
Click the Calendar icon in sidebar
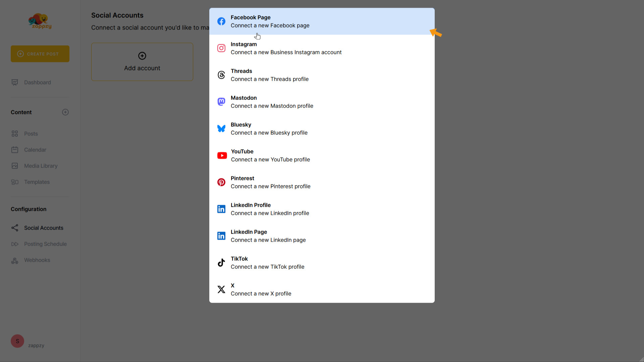[x=15, y=150]
